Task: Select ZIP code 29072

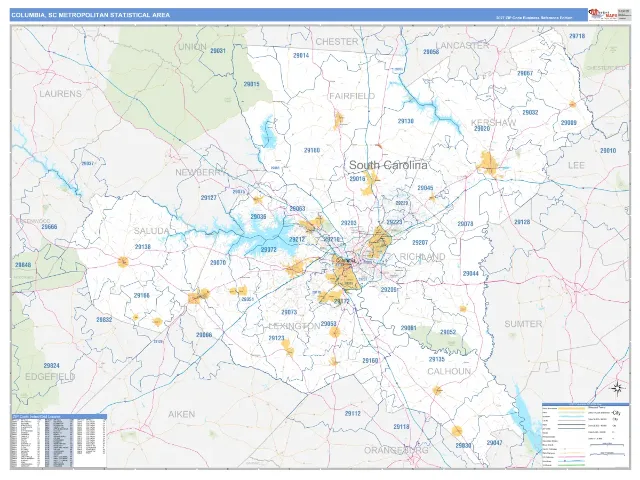Action: click(269, 250)
